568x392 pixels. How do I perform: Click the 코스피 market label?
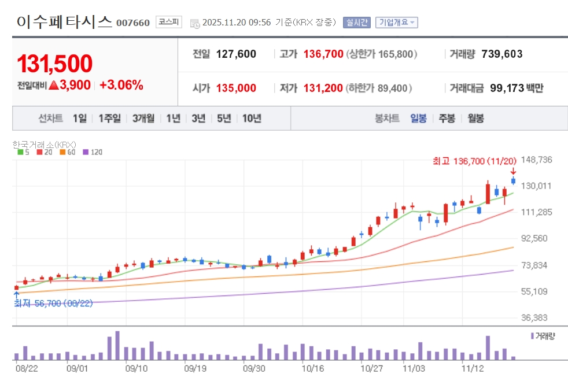pos(168,23)
